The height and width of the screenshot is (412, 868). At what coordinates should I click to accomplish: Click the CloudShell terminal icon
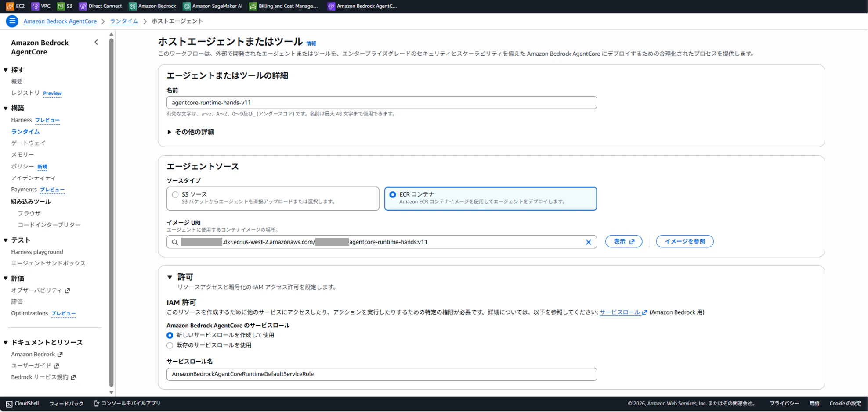click(9, 404)
